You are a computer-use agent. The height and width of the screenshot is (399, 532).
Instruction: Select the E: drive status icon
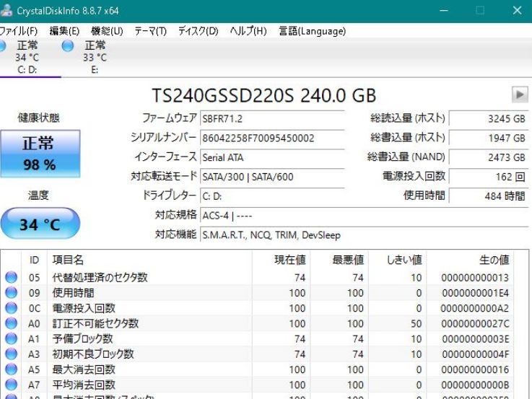[68, 46]
